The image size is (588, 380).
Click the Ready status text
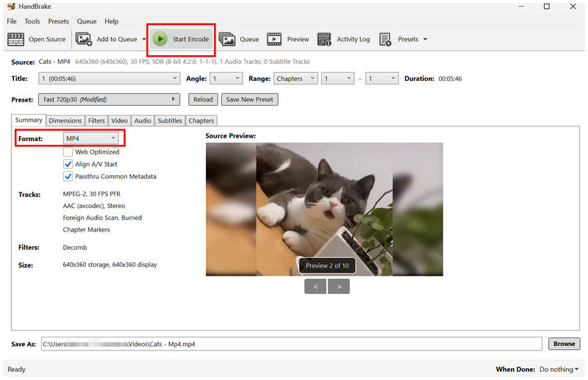16,370
